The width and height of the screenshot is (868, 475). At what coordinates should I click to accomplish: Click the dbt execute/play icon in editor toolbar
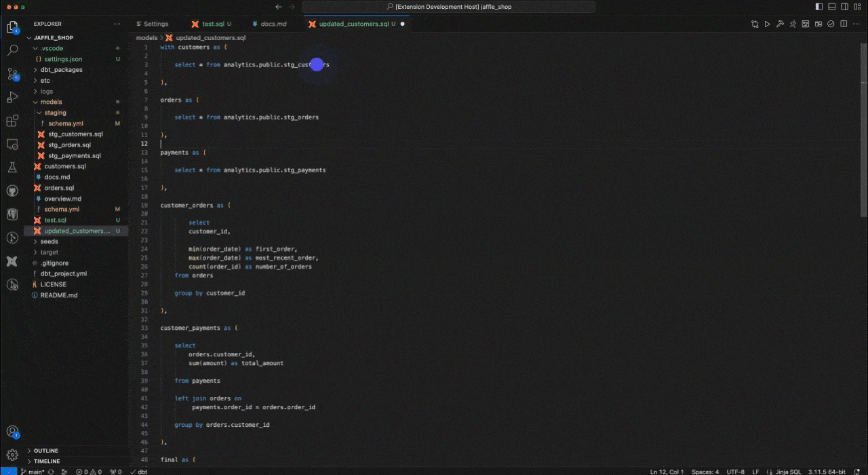pyautogui.click(x=767, y=24)
